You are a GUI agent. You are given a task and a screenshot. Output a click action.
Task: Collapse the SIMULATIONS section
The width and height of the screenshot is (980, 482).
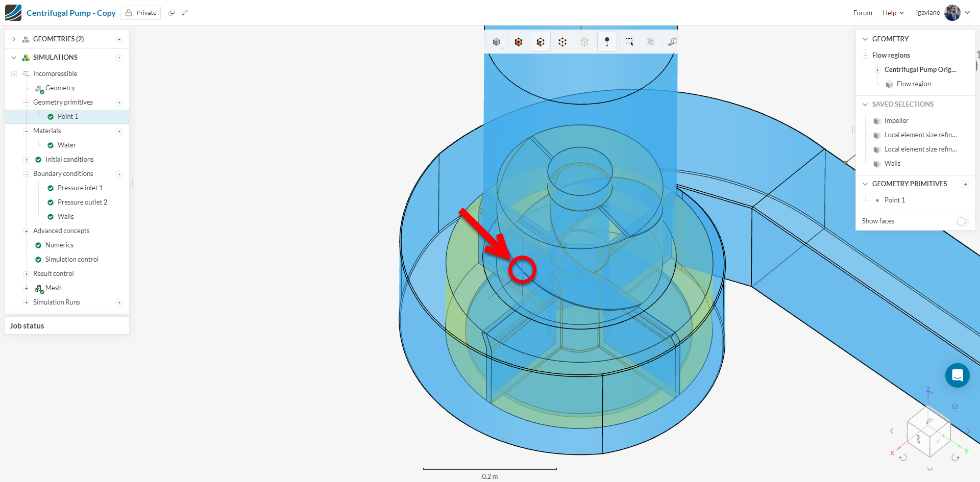pos(14,58)
